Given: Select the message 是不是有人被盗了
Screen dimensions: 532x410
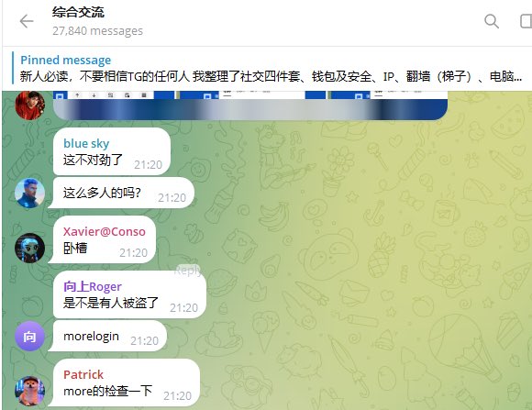Looking at the screenshot, I should pyautogui.click(x=127, y=294).
